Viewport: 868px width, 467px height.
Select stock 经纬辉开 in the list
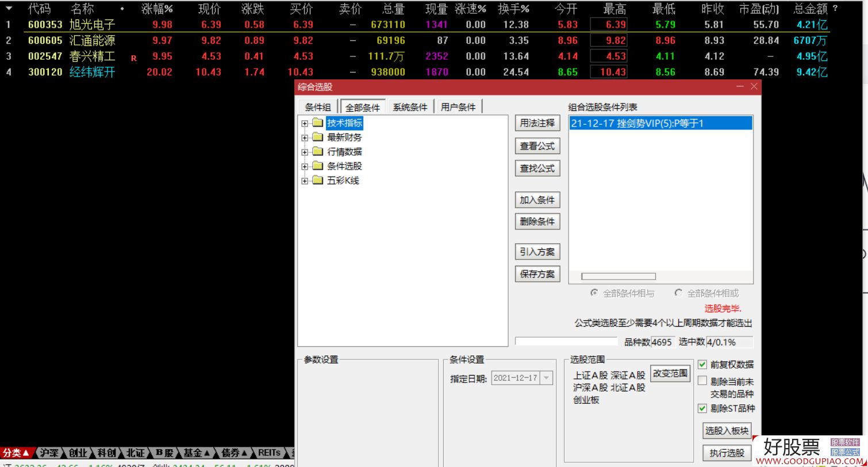[x=93, y=72]
